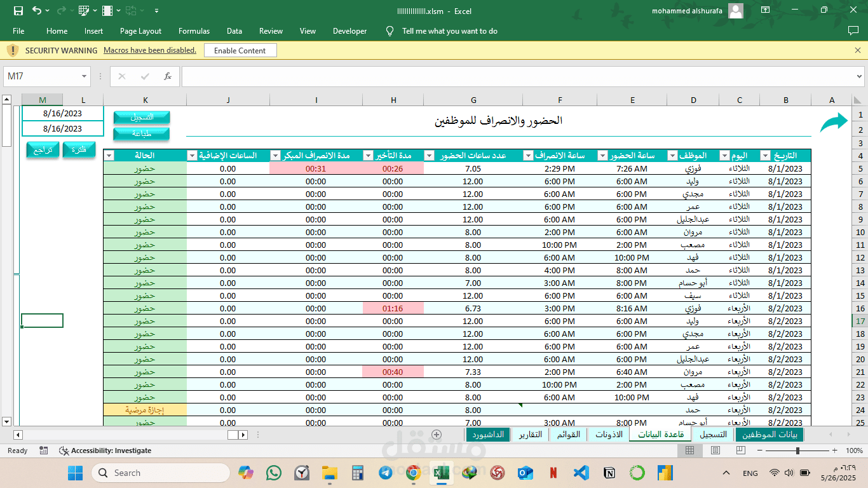Switch to بيانات الموظفين sheet tab
This screenshot has height=488, width=868.
(770, 435)
